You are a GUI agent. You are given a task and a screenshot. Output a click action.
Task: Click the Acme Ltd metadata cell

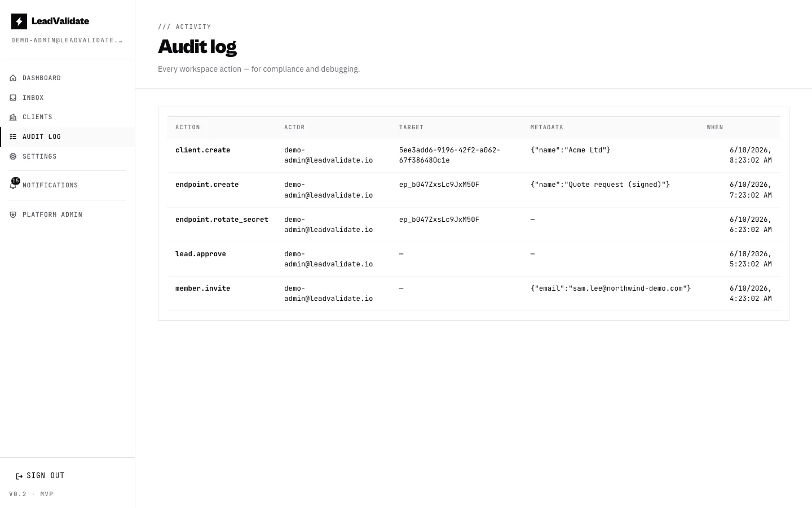click(571, 150)
